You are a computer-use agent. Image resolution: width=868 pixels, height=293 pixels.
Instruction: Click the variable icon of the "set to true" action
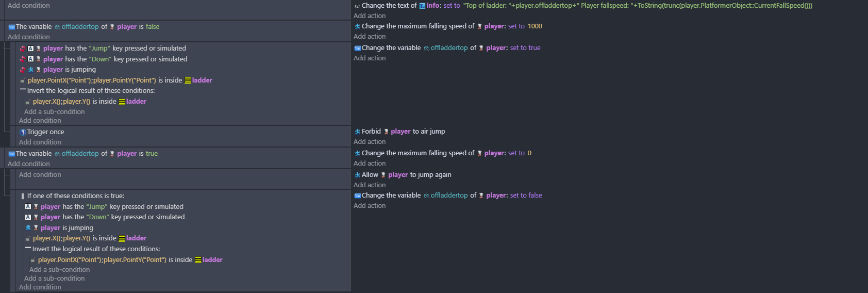357,48
